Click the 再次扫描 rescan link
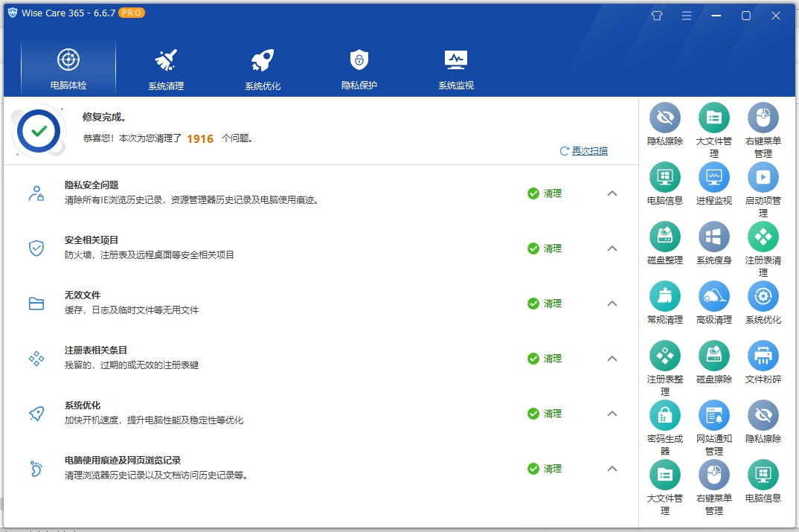This screenshot has height=532, width=799. click(x=590, y=151)
